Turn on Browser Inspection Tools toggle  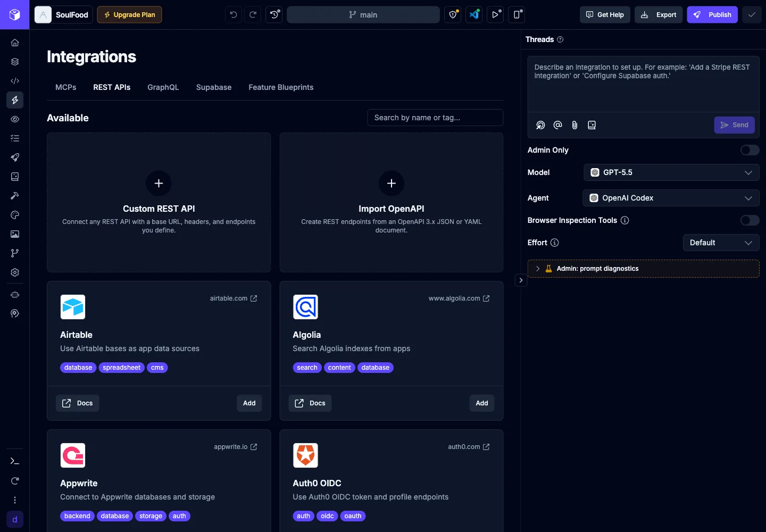click(x=750, y=220)
